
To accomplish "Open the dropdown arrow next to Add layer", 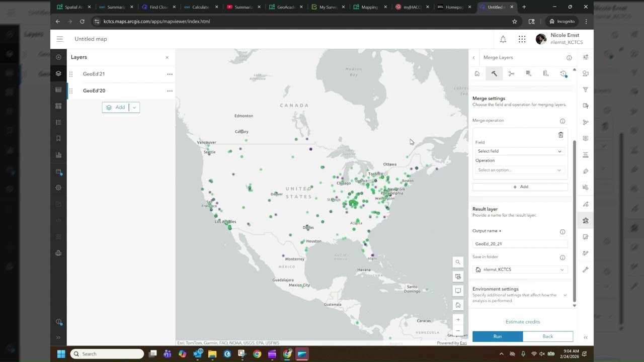I will [134, 108].
